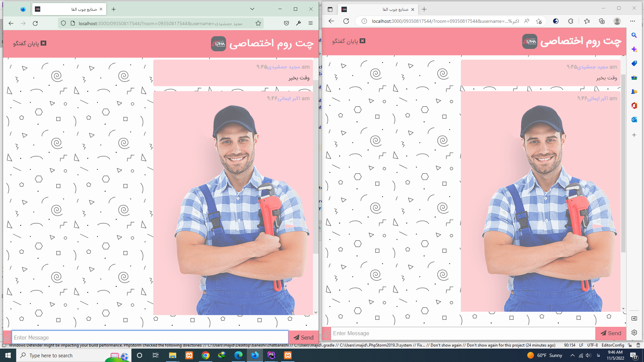The height and width of the screenshot is (362, 644).
Task: Open a new tab in Edge
Action: 424,9
